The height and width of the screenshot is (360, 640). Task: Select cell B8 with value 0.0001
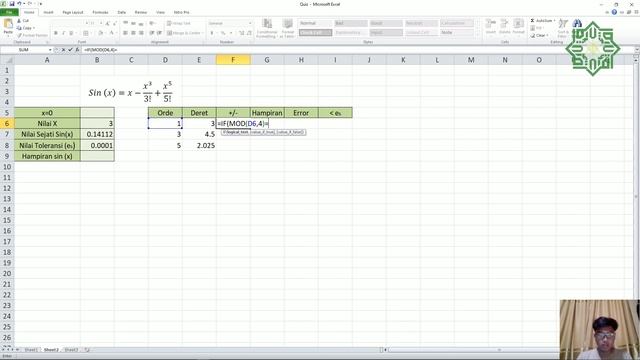click(97, 145)
